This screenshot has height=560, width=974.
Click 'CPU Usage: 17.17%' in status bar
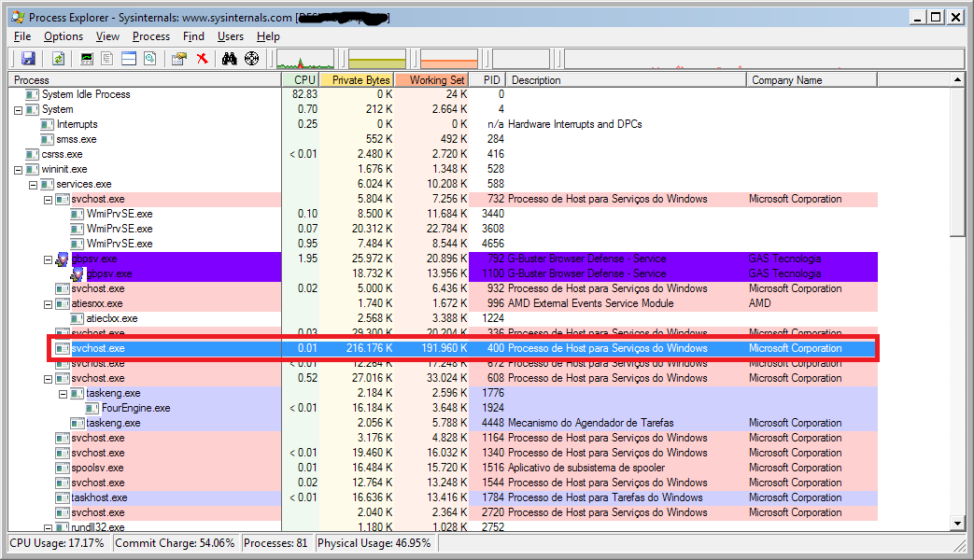pos(57,543)
